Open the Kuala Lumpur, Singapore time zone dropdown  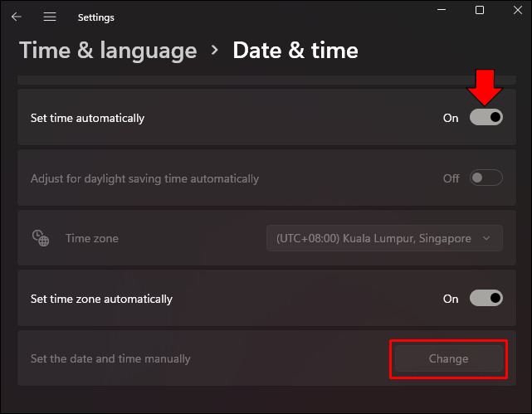[x=384, y=238]
